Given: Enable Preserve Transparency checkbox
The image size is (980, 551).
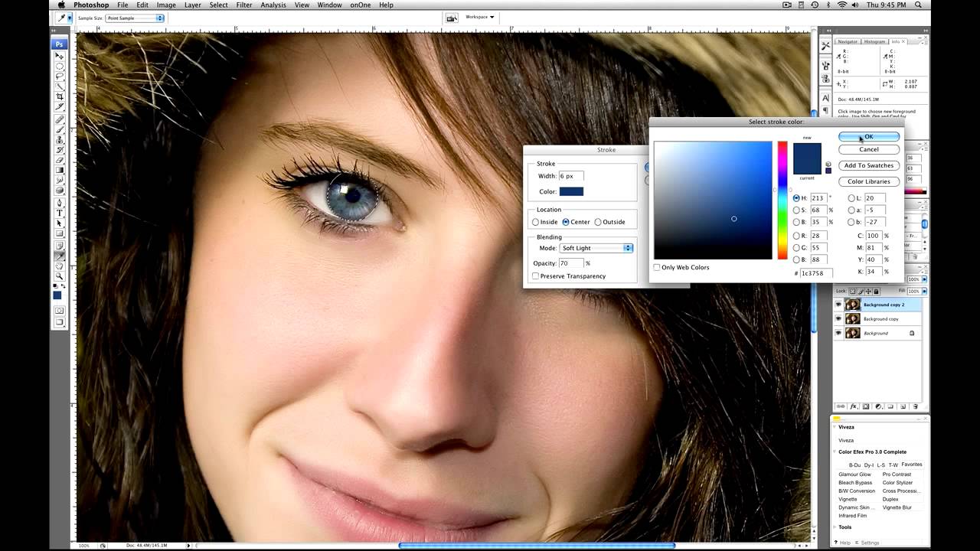Looking at the screenshot, I should tap(535, 276).
